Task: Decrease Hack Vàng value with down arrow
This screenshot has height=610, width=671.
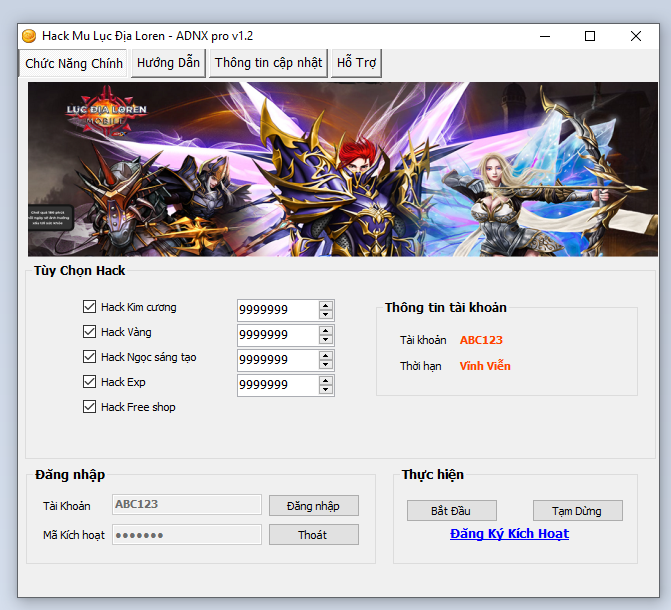Action: pos(325,340)
